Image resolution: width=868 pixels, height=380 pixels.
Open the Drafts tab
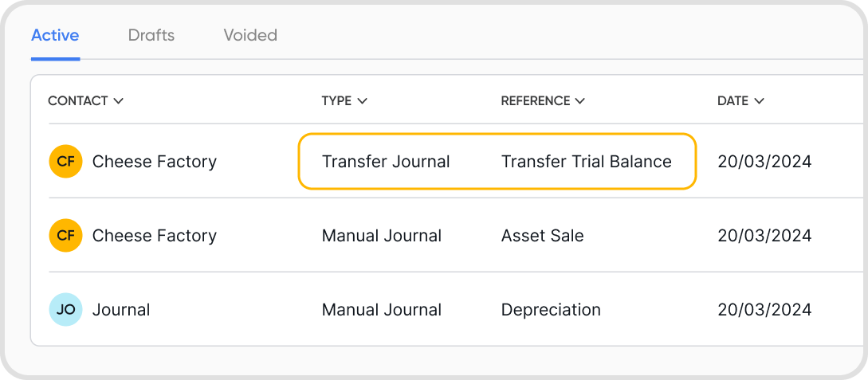tap(151, 35)
